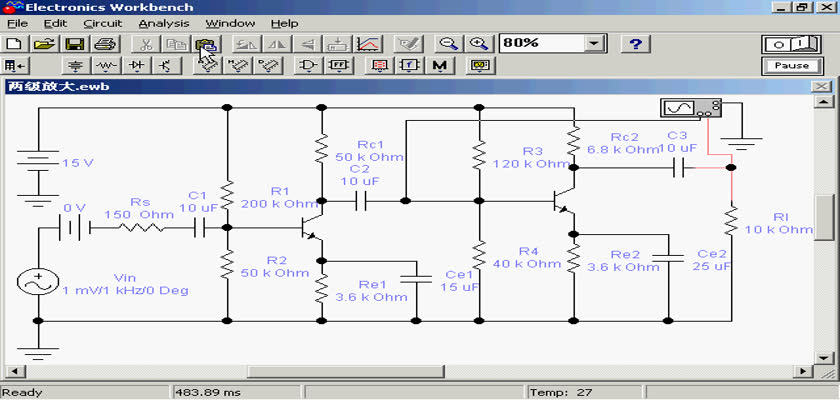This screenshot has width=840, height=400.
Task: Click into the 80% zoom field
Action: [x=542, y=43]
